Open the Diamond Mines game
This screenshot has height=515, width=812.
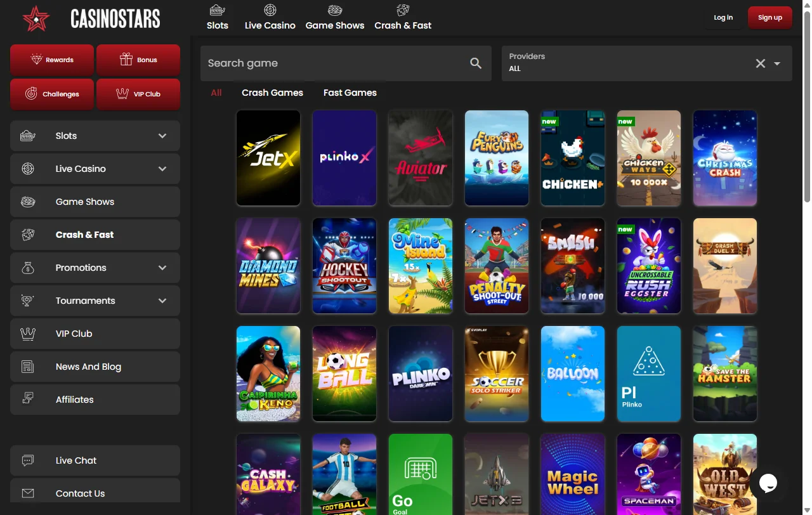coord(268,266)
